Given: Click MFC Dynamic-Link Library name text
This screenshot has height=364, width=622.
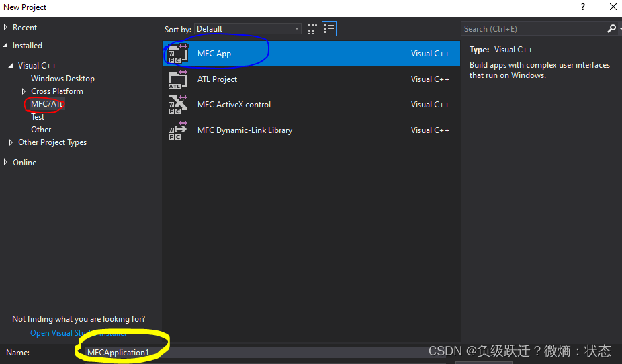Looking at the screenshot, I should 245,130.
